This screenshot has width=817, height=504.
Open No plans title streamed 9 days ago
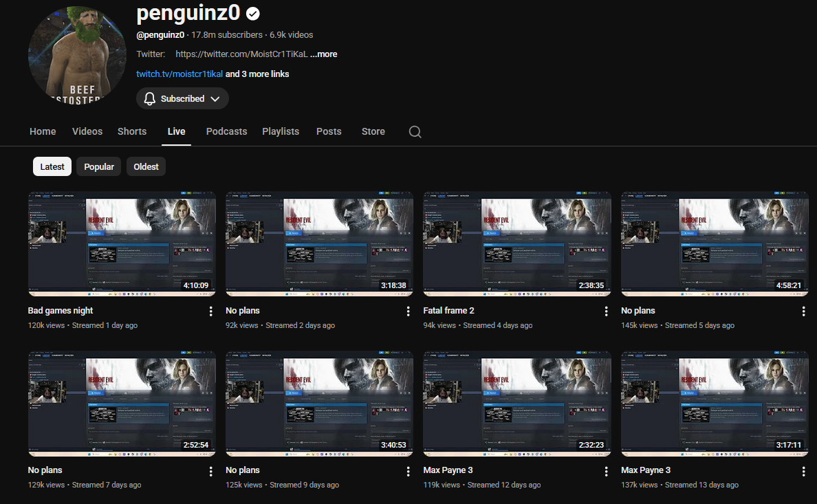[243, 470]
